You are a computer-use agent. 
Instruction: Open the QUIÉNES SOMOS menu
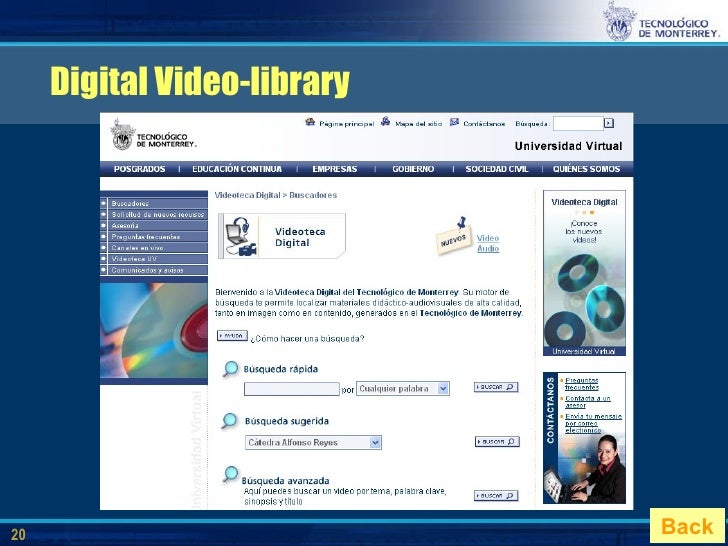(x=586, y=169)
